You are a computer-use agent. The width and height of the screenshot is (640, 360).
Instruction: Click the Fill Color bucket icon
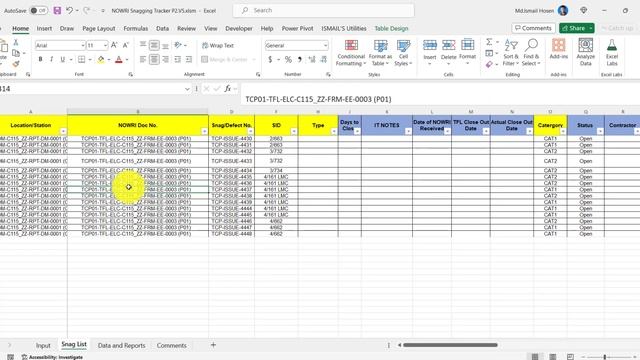pyautogui.click(x=101, y=60)
